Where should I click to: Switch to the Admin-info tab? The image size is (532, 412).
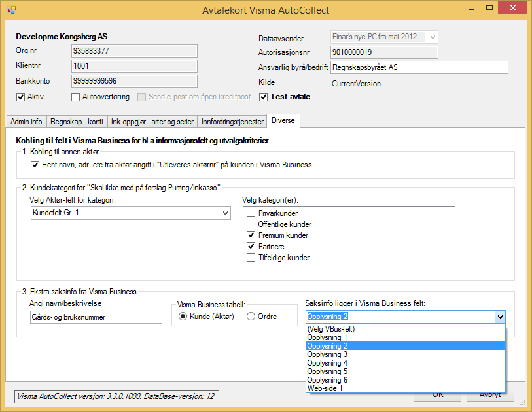click(26, 122)
